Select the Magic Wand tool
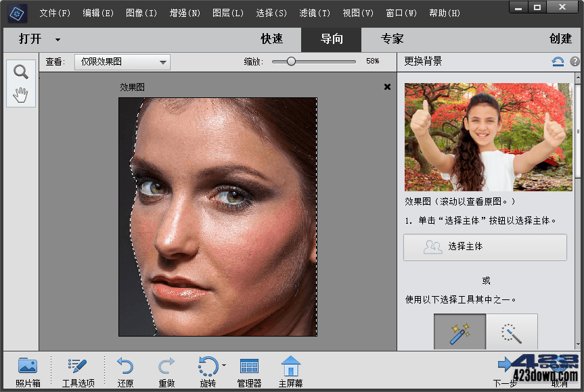This screenshot has width=584, height=392. [459, 332]
